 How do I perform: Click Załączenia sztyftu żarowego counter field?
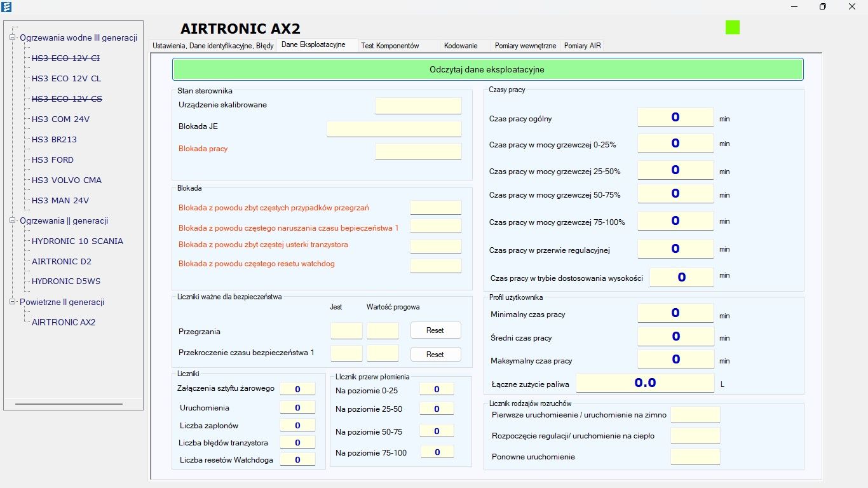tap(297, 389)
